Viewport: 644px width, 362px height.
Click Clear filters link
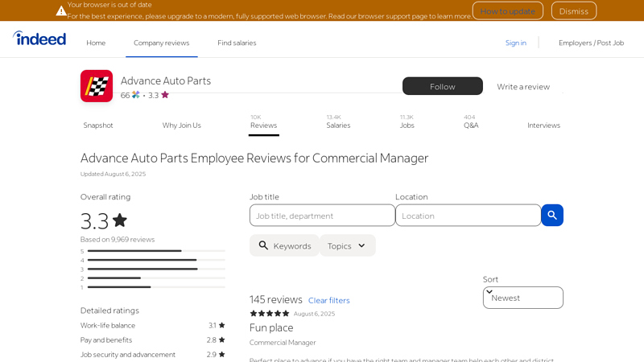[329, 300]
